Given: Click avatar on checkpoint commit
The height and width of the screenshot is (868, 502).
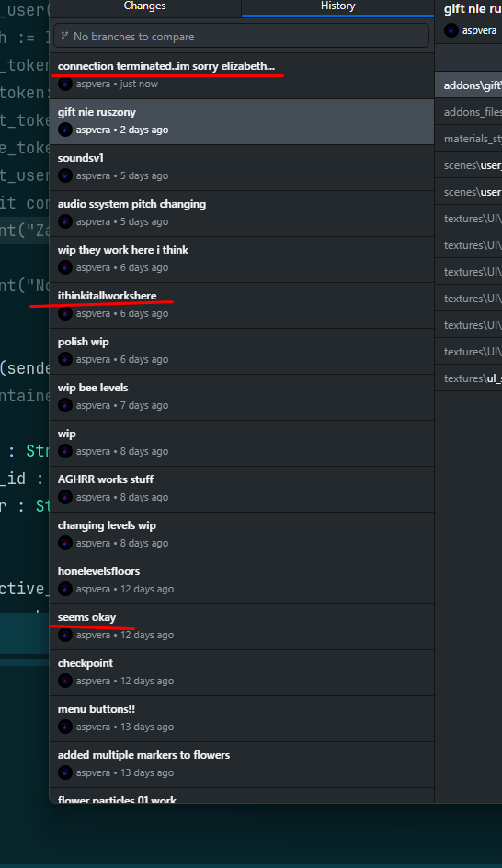Looking at the screenshot, I should coord(65,681).
